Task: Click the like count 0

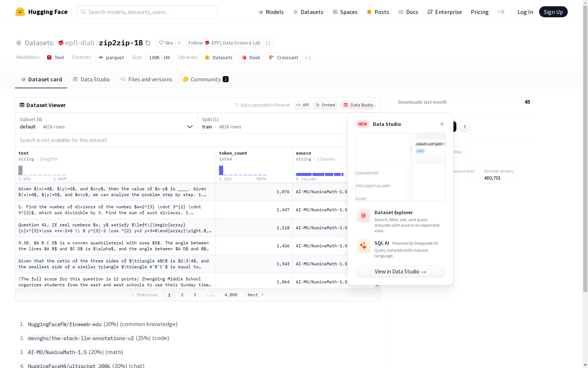Action: point(179,43)
